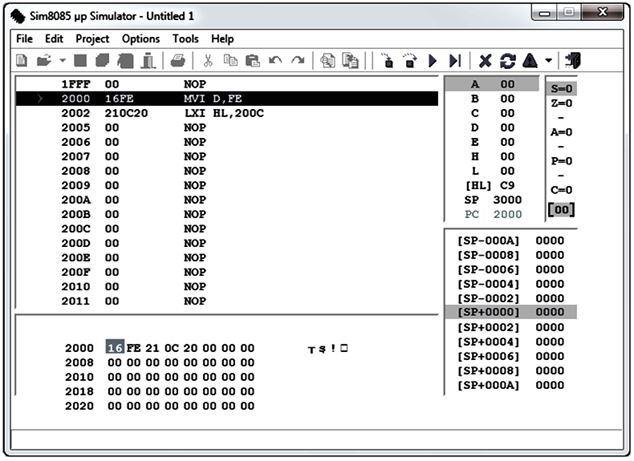This screenshot has width=634, height=461.
Task: Click the New file icon in toolbar
Action: 22,61
